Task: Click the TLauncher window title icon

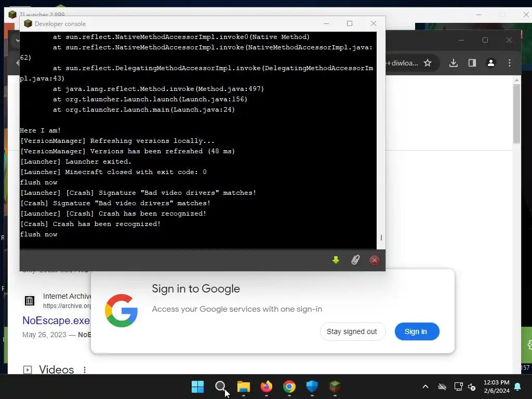Action: (x=12, y=14)
